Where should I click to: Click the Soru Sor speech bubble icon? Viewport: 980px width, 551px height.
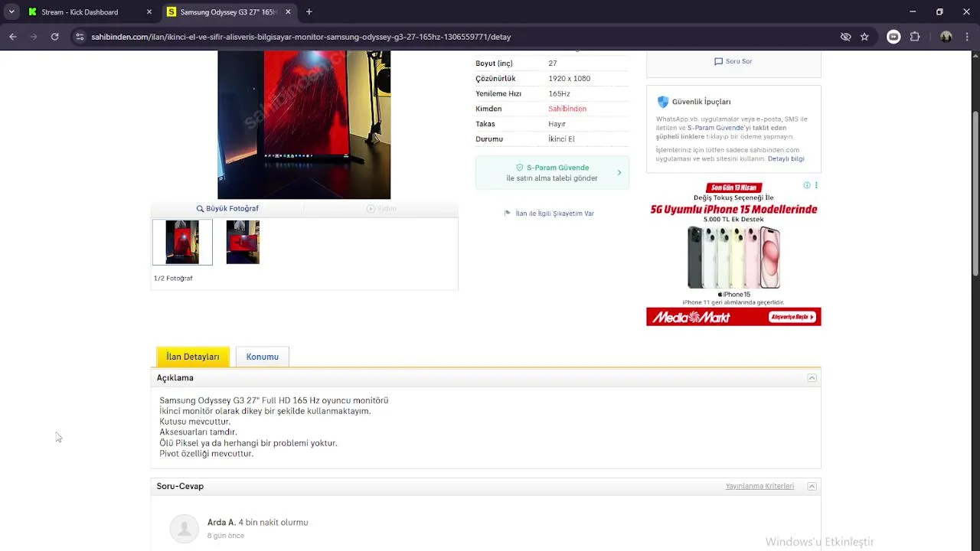(718, 61)
